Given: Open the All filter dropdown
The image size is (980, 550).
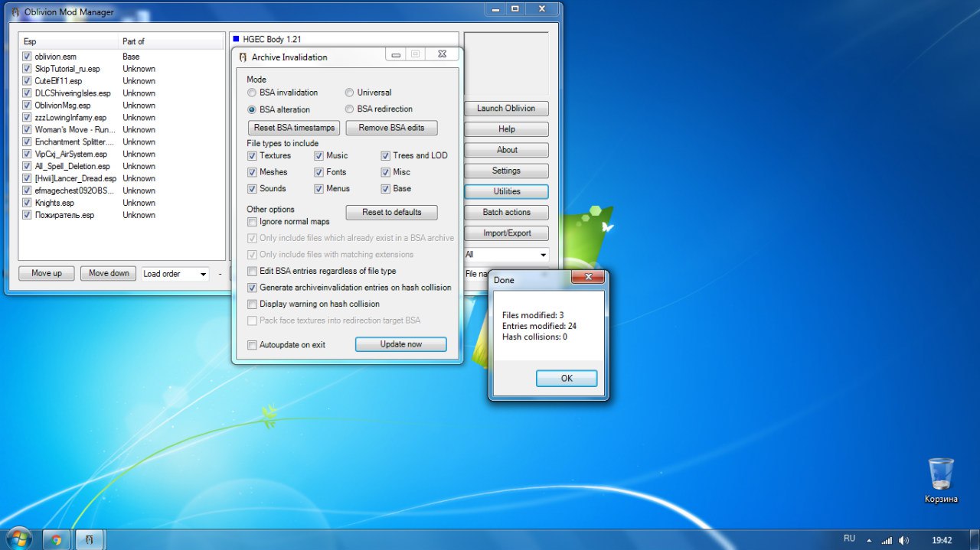Looking at the screenshot, I should (x=506, y=255).
